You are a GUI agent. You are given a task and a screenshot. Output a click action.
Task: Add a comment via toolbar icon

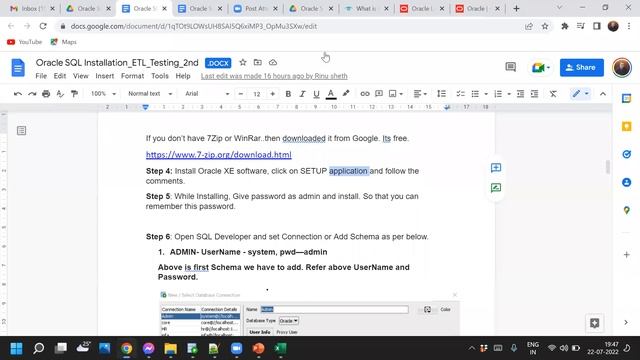379,94
